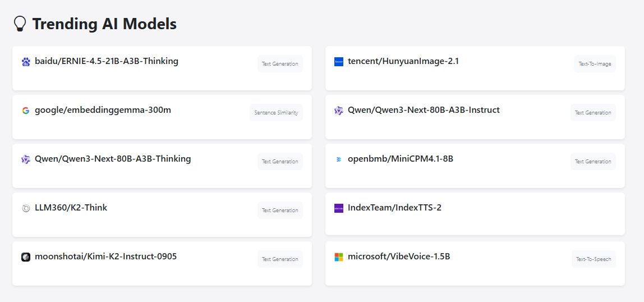Click the LLM360 circular logo icon
Screen dimensions: 644x302
pos(26,208)
